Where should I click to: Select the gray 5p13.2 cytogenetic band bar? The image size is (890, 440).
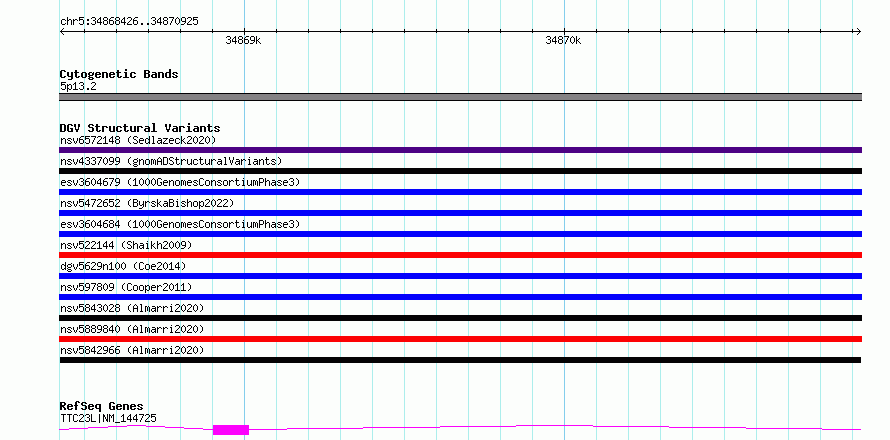pos(460,97)
